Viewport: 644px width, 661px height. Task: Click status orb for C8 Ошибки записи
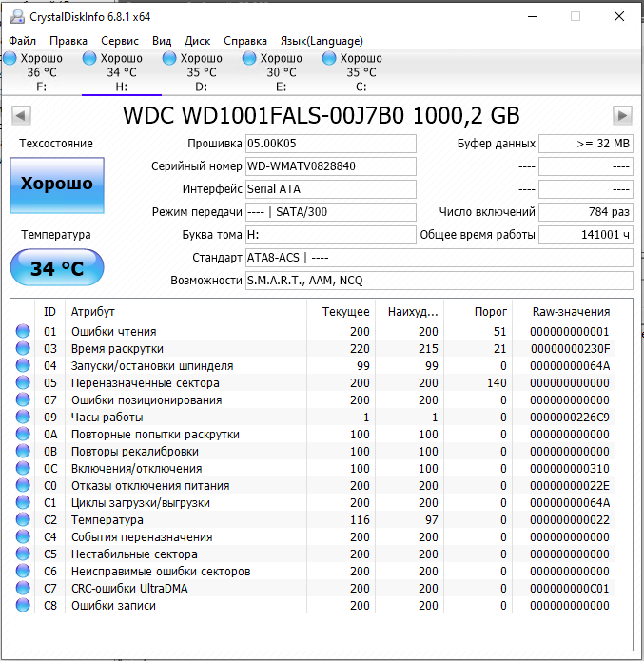pos(23,605)
